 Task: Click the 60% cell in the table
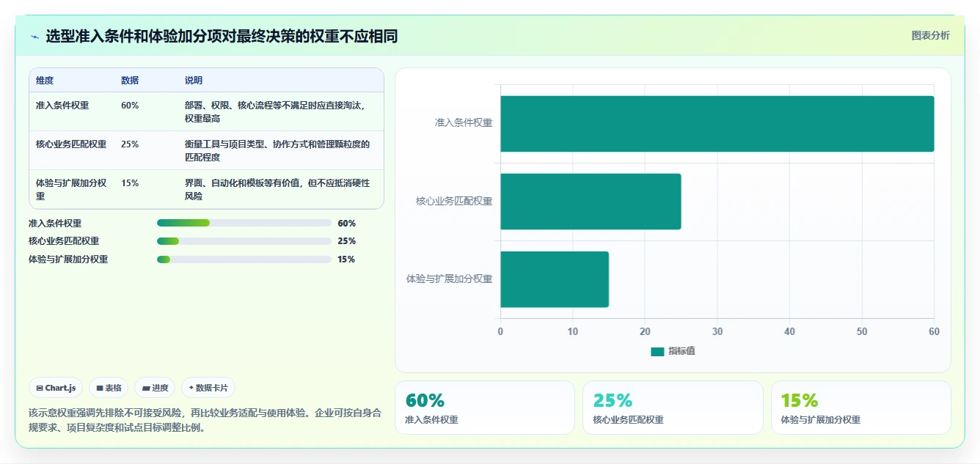[130, 106]
